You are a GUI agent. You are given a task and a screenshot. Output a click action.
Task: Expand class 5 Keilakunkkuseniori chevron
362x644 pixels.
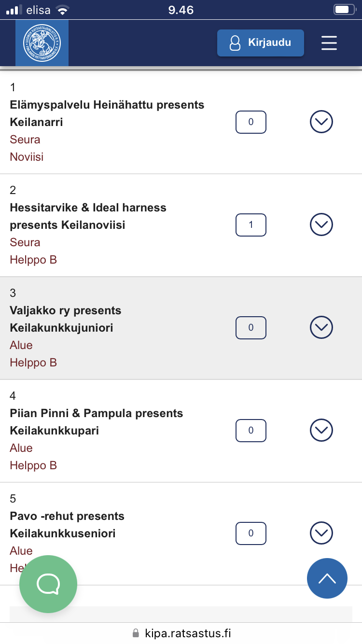[321, 533]
